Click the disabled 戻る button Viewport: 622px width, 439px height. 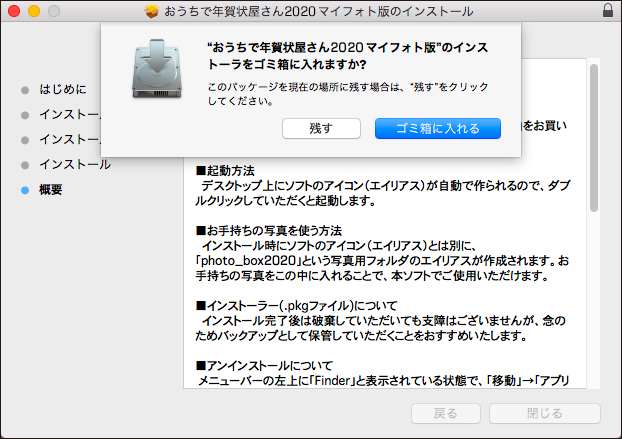[x=446, y=414]
